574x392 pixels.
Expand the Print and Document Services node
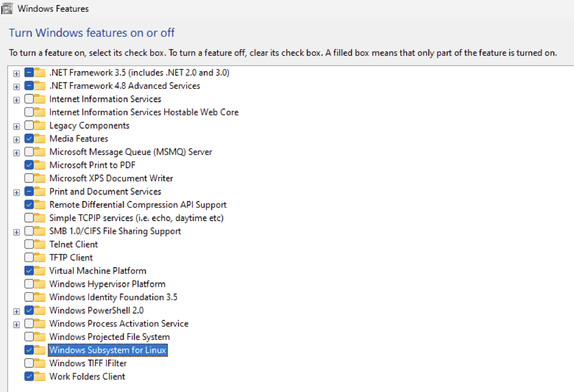17,192
